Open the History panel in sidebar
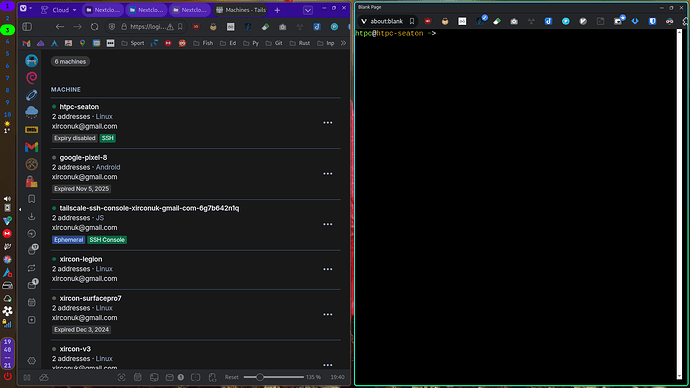 [x=32, y=233]
